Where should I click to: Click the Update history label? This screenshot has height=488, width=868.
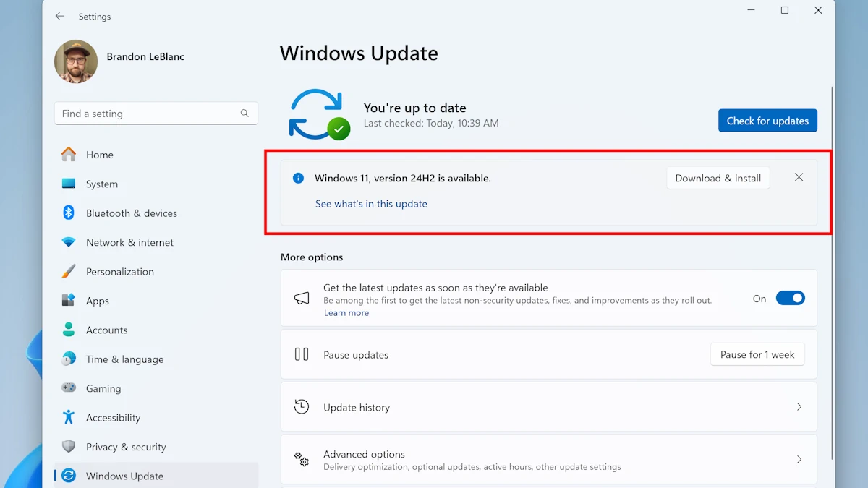(357, 407)
